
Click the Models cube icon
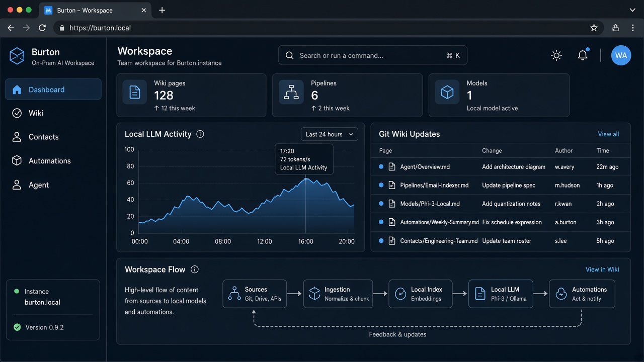point(447,92)
